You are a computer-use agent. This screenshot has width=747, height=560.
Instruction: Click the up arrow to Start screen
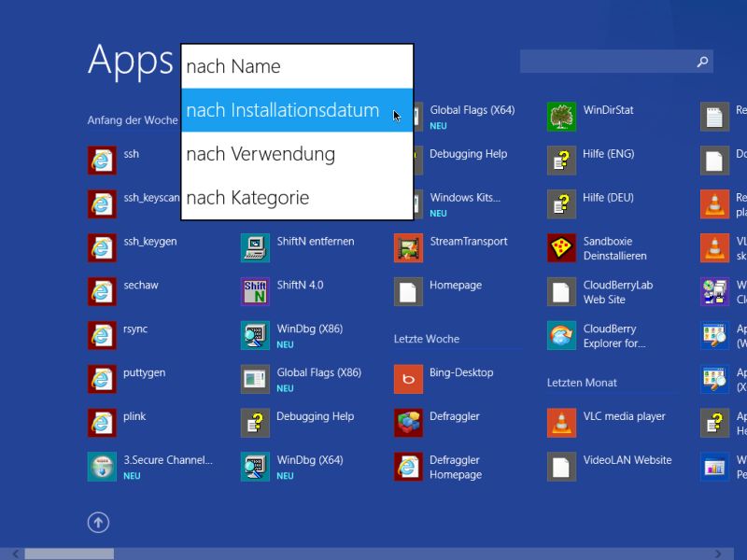[98, 523]
